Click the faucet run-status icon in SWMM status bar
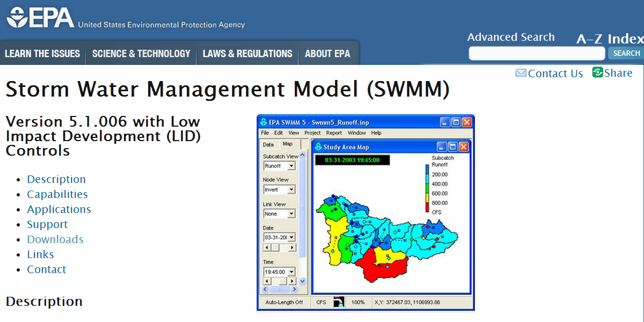644x322 pixels. pyautogui.click(x=338, y=302)
